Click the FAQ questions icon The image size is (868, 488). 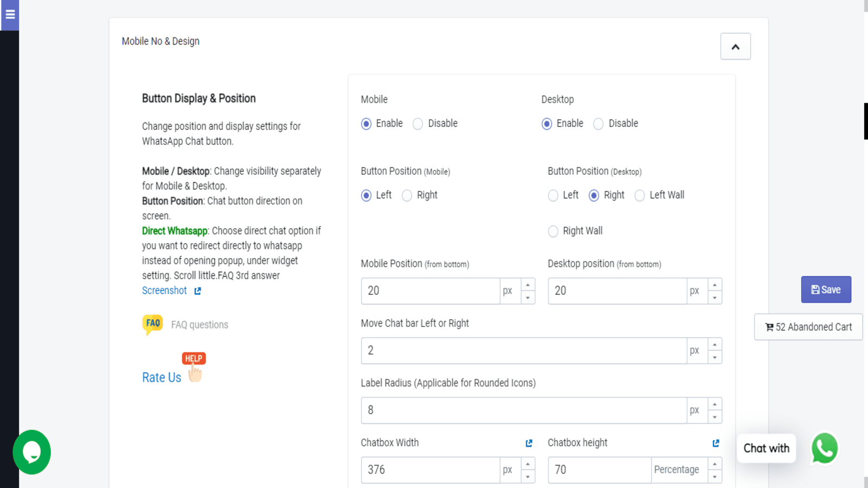point(152,324)
